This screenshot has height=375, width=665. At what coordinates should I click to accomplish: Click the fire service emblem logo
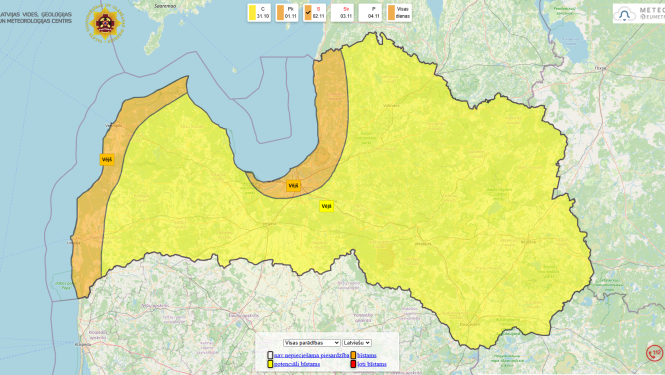click(x=105, y=23)
